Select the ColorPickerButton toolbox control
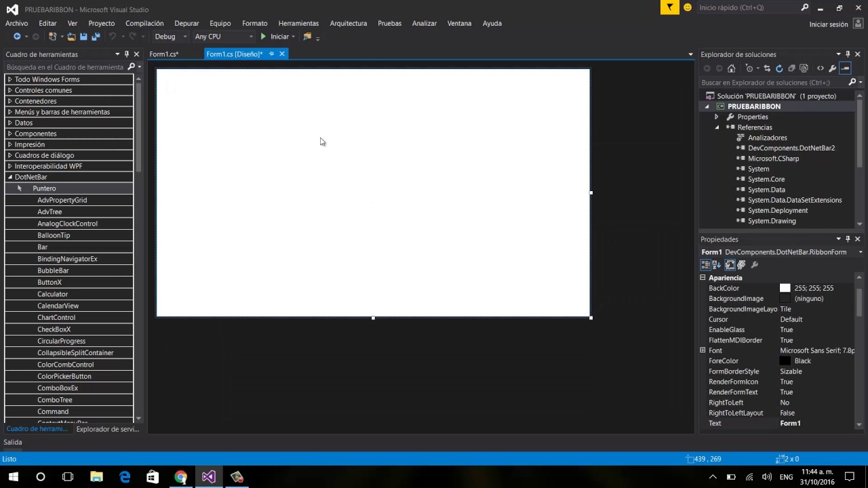 tap(64, 376)
